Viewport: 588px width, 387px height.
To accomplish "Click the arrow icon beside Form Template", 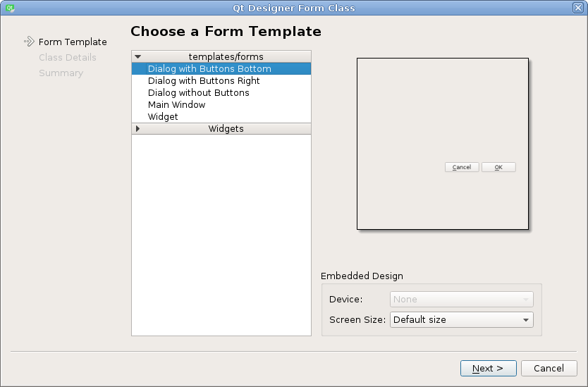I will [x=29, y=42].
